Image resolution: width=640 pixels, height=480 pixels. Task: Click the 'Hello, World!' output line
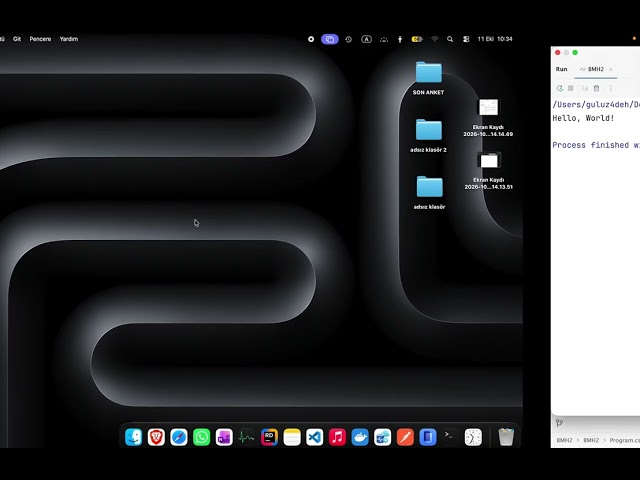583,118
